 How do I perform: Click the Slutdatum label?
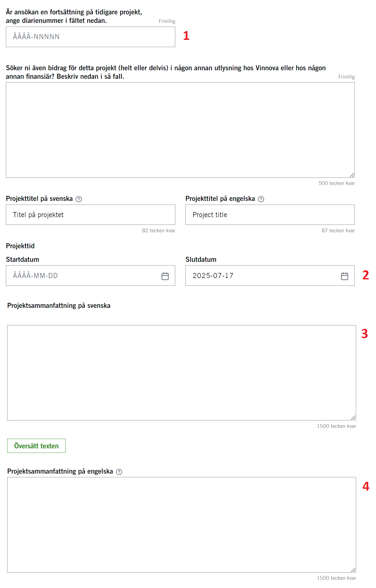tap(201, 259)
